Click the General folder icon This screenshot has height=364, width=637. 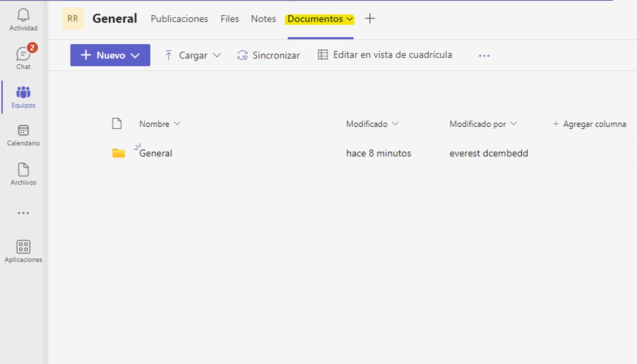point(118,153)
